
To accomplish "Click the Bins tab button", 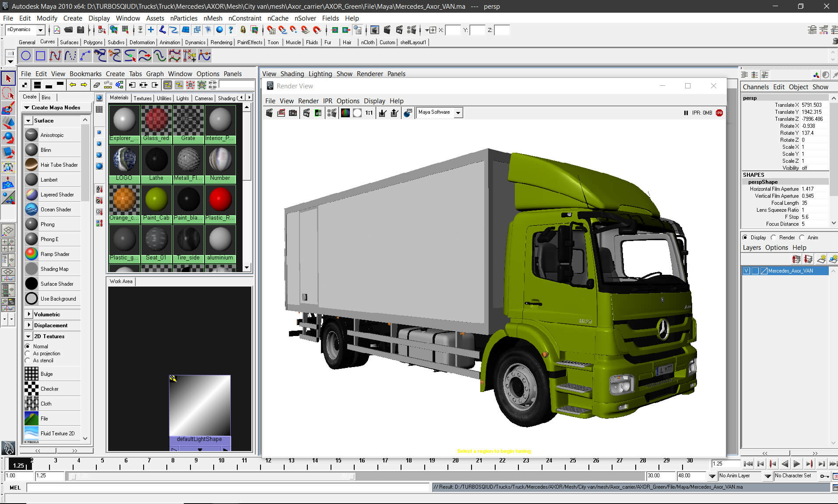I will pyautogui.click(x=46, y=97).
